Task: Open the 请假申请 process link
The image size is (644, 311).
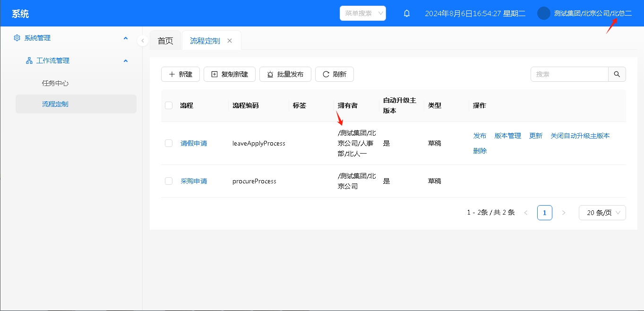Action: point(194,143)
